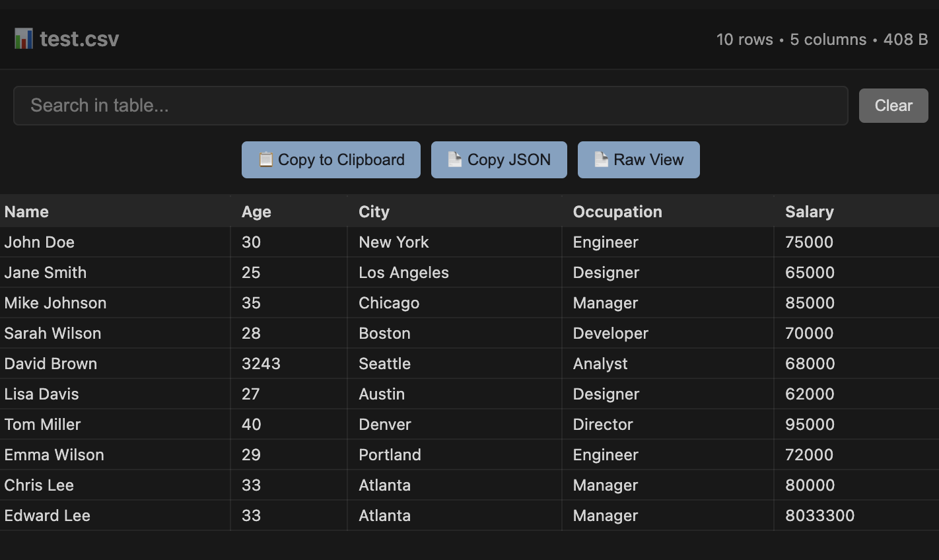Image resolution: width=939 pixels, height=560 pixels.
Task: Click the document icon on Copy JSON
Action: 455,160
